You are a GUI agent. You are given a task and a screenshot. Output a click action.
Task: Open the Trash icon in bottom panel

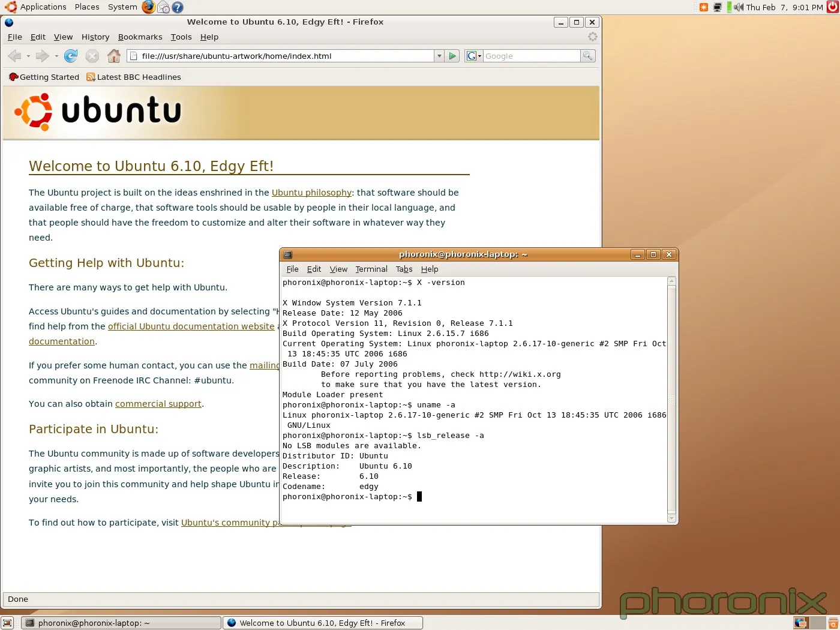833,623
